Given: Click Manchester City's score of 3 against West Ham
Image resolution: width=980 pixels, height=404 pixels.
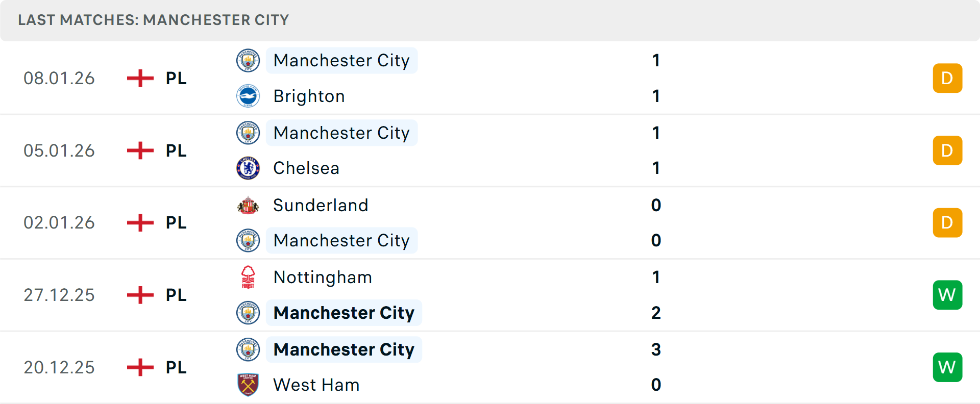Looking at the screenshot, I should click(x=656, y=349).
